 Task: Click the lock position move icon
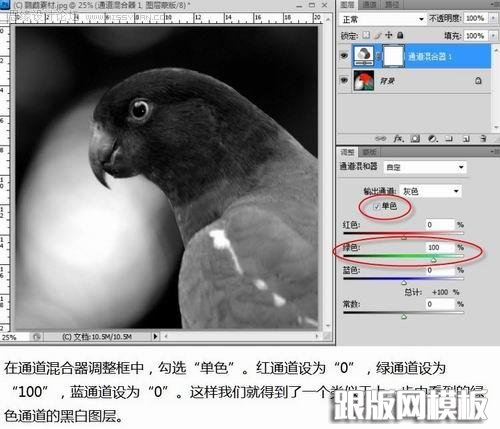[389, 35]
